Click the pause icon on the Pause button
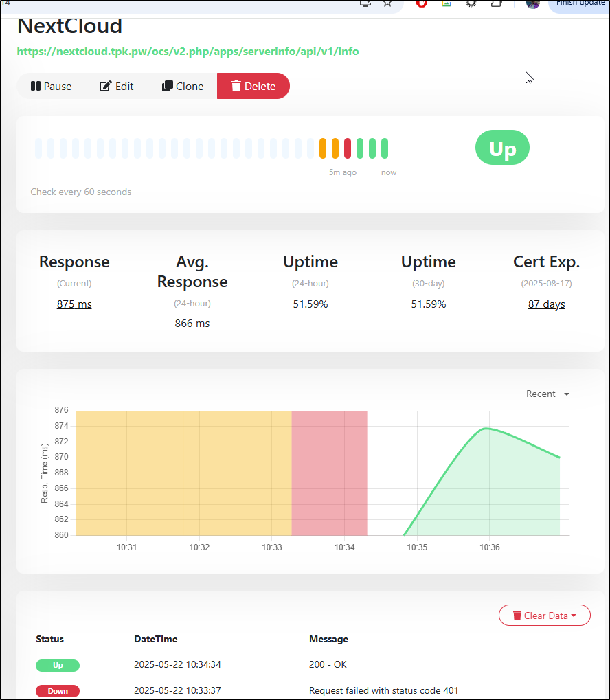 pyautogui.click(x=35, y=86)
